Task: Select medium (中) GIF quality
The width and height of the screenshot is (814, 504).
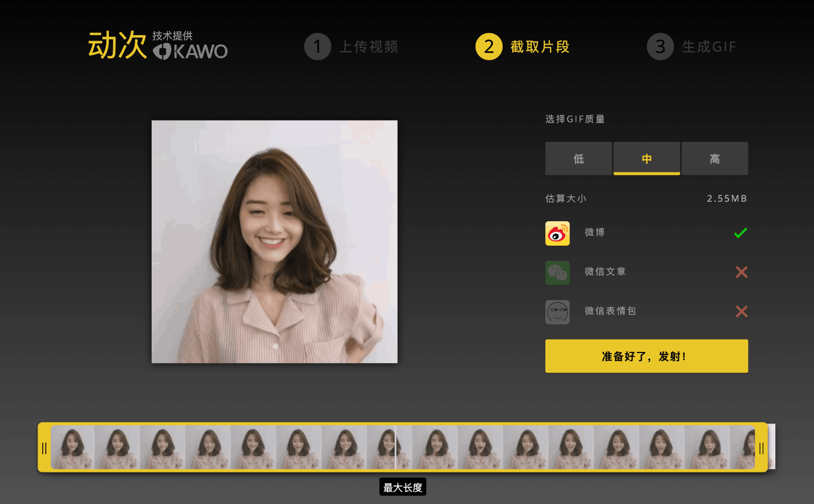Action: coord(647,159)
